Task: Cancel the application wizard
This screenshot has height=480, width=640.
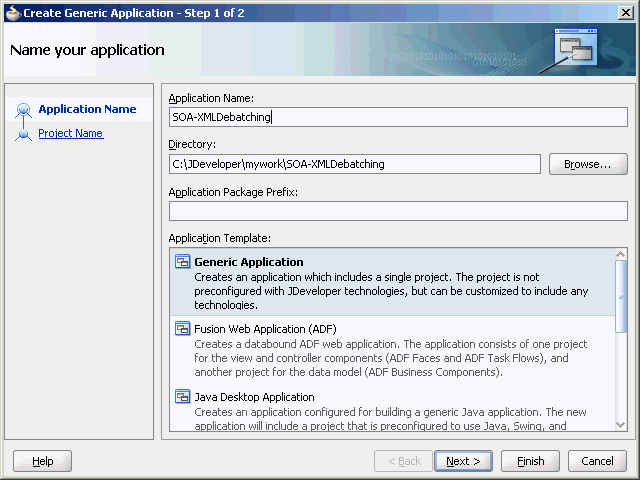Action: [x=597, y=461]
